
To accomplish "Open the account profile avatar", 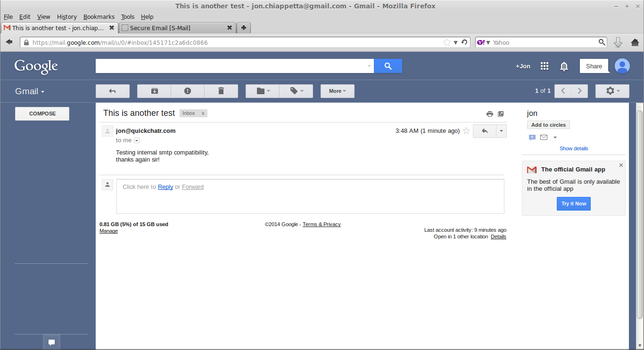I will coord(622,66).
